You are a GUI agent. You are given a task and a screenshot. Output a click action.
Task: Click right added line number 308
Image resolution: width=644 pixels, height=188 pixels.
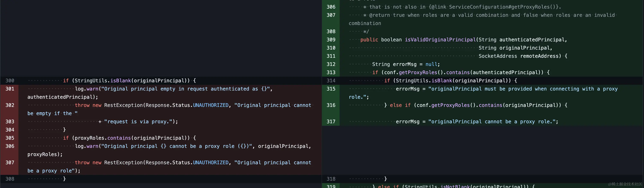click(331, 32)
